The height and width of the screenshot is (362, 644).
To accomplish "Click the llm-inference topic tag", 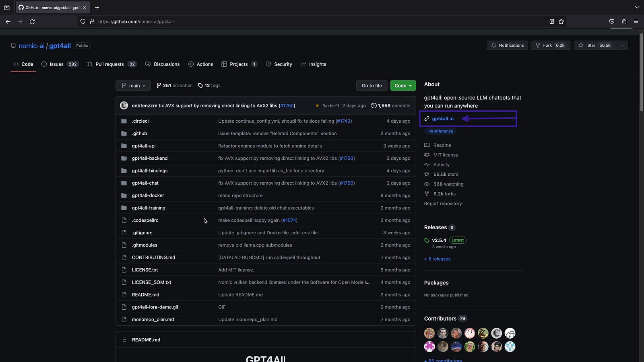I will tap(440, 131).
